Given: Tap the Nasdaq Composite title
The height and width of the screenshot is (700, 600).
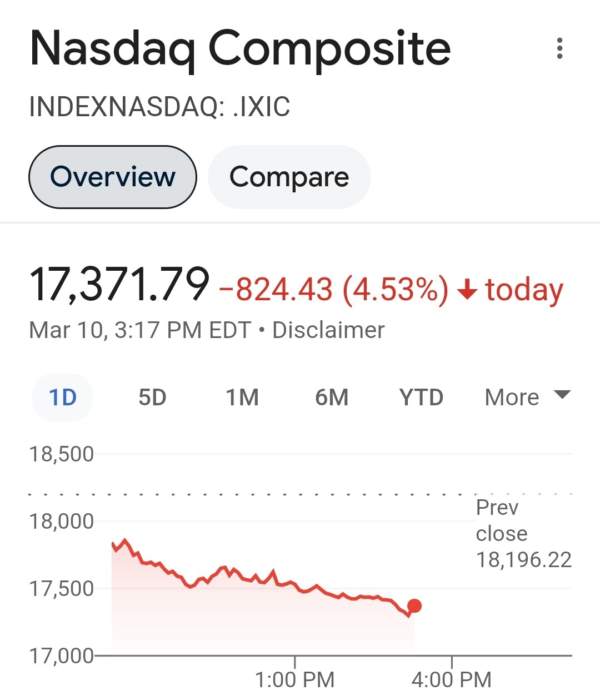Looking at the screenshot, I should 240,49.
